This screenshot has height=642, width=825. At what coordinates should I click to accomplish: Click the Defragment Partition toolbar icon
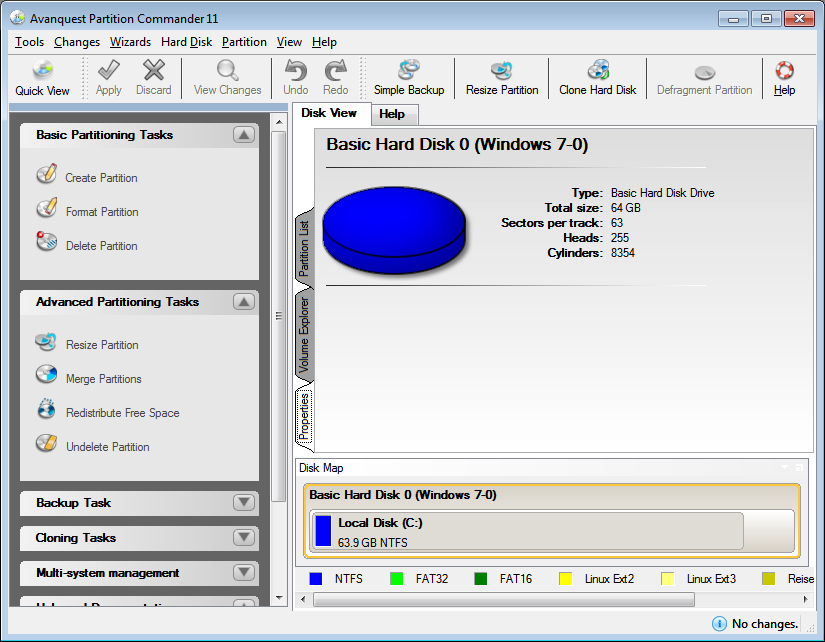coord(705,72)
